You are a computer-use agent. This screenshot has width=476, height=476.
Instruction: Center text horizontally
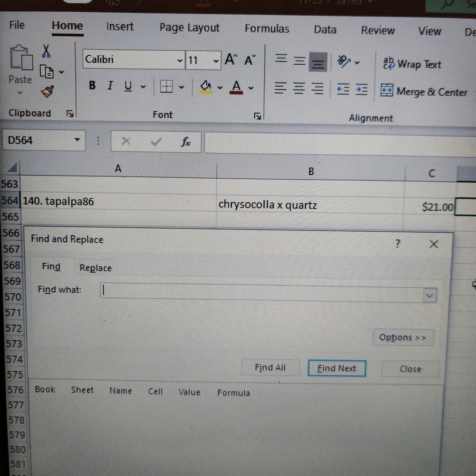coord(299,88)
